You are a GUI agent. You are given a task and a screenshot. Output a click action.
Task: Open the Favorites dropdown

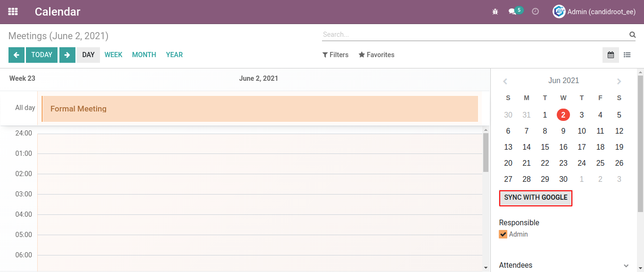pos(376,55)
